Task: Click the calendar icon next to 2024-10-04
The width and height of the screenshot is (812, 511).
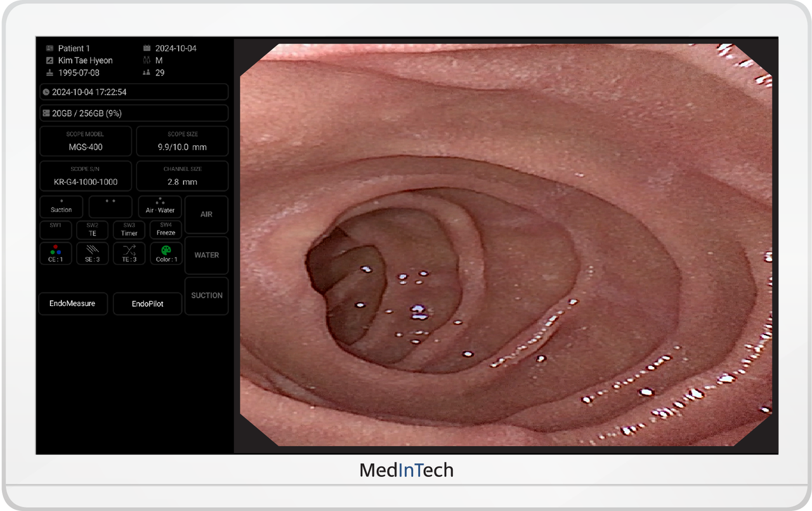Action: pyautogui.click(x=147, y=48)
